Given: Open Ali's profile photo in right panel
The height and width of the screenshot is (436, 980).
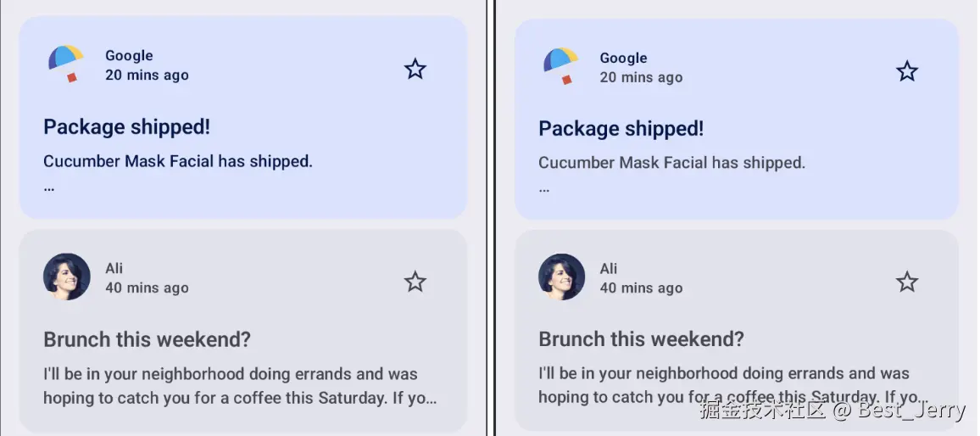Looking at the screenshot, I should click(x=561, y=277).
